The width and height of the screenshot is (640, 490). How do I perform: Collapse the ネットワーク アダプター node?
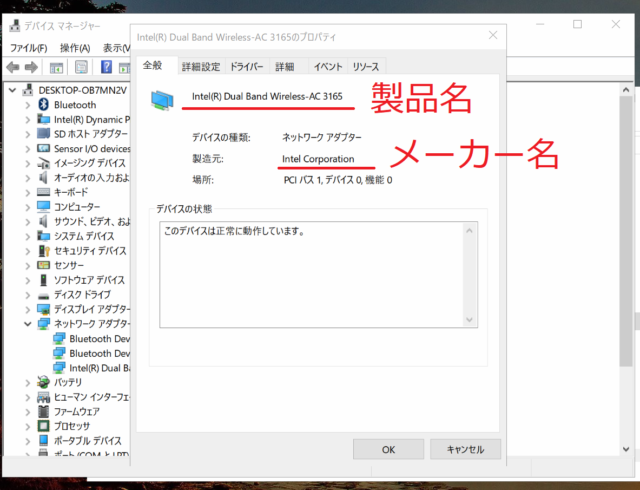pos(27,324)
